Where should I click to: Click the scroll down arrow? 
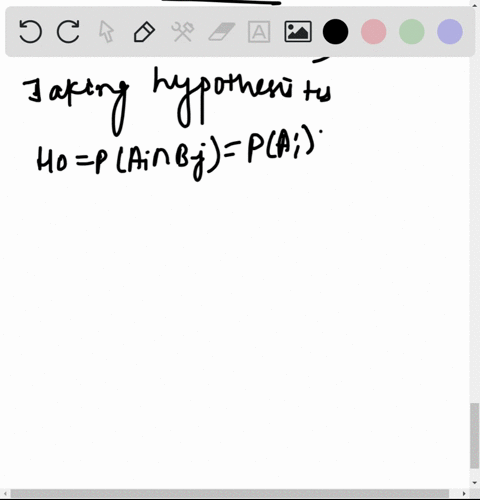tap(474, 483)
